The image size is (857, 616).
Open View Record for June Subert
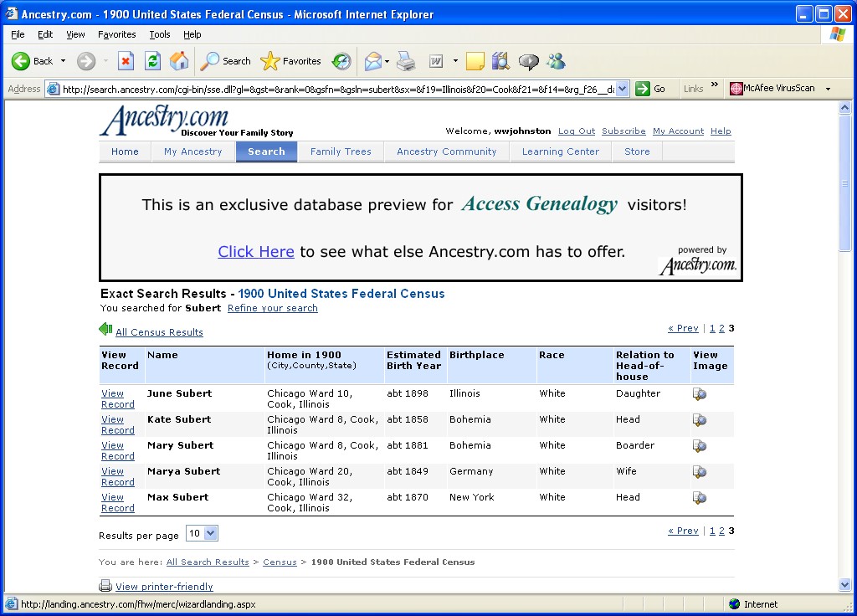tap(117, 399)
